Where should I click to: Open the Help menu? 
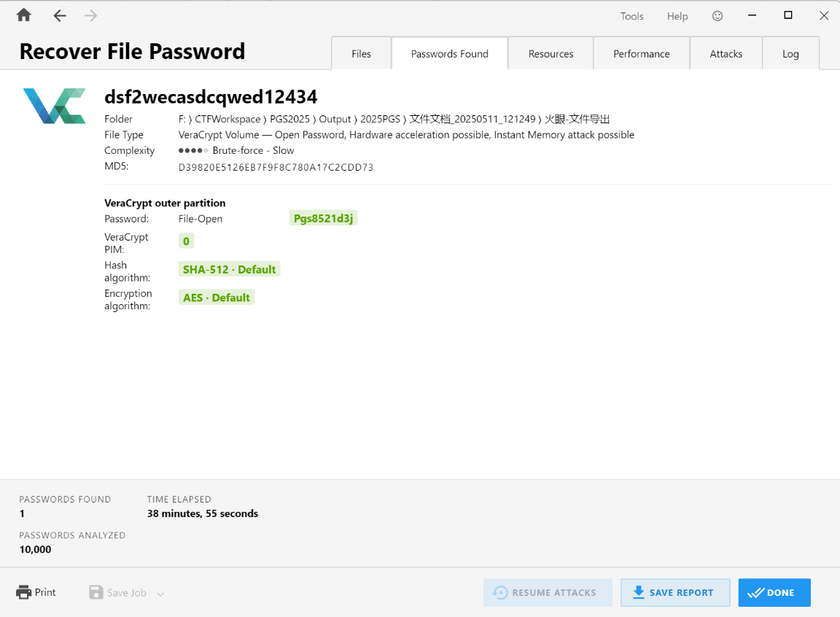click(x=677, y=16)
